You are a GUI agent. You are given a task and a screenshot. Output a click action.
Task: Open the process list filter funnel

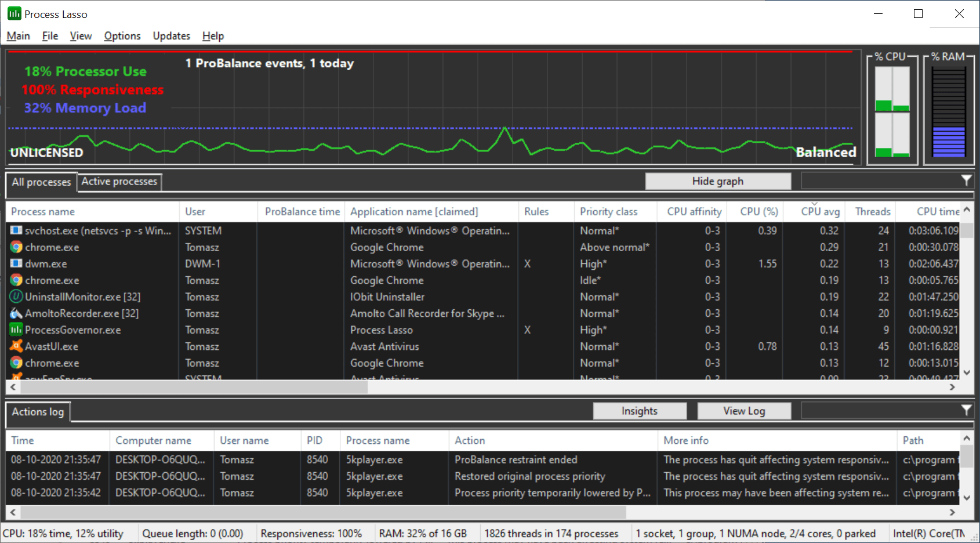[966, 180]
